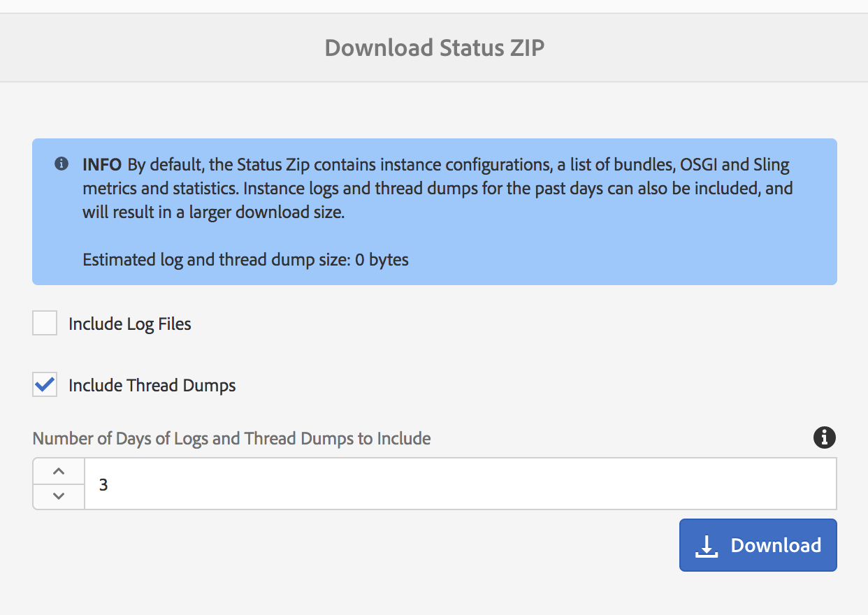Click the blue checkmark for Thread Dumps
The width and height of the screenshot is (868, 615).
point(45,384)
